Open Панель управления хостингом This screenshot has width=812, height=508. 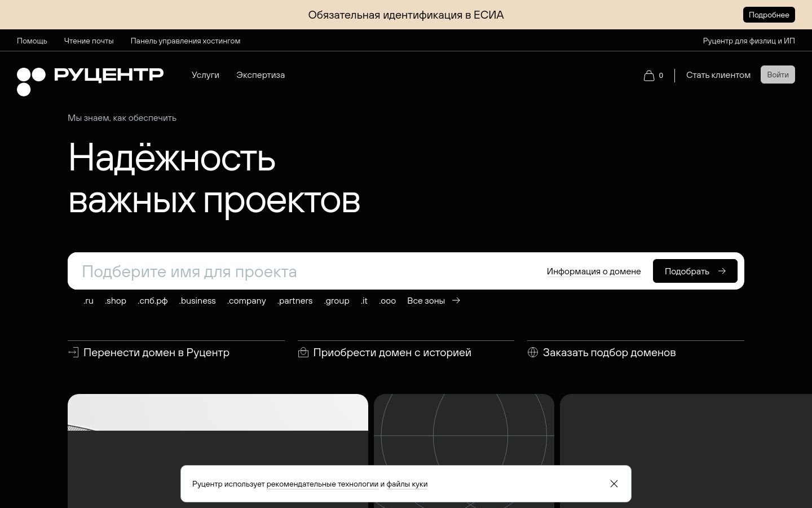(x=186, y=41)
